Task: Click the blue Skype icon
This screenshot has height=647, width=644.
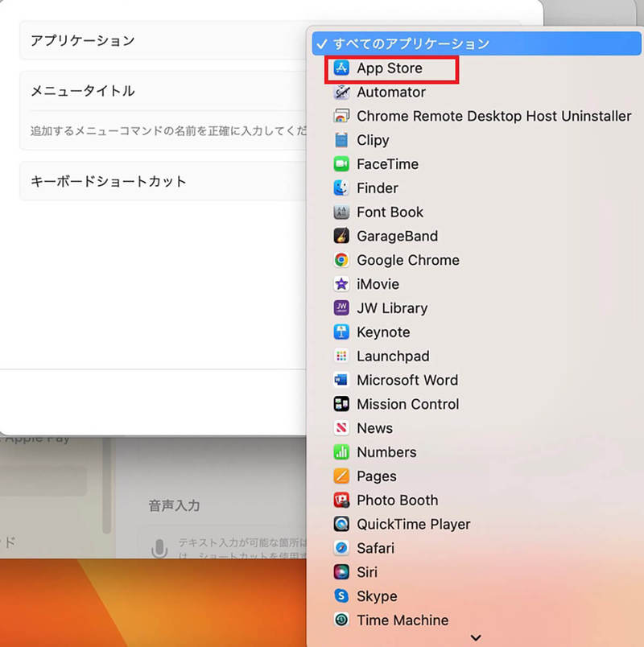Action: point(341,595)
